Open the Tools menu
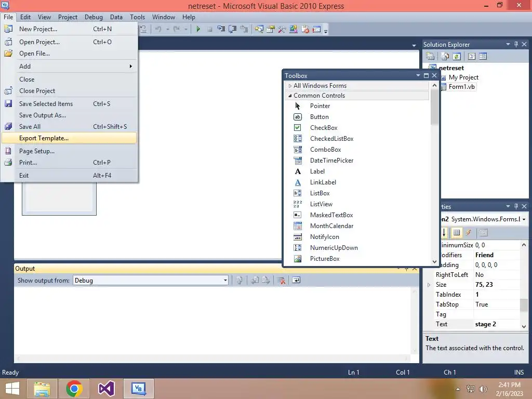 click(x=137, y=17)
